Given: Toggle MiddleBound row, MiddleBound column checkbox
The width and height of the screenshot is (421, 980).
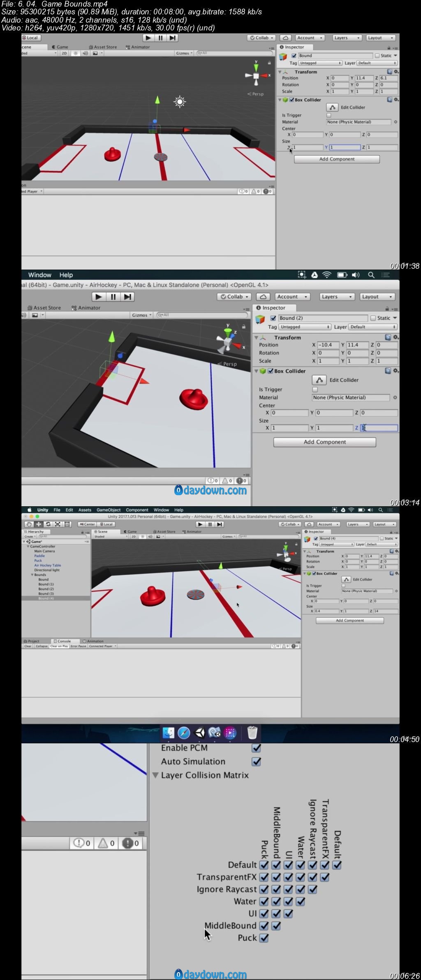Looking at the screenshot, I should (276, 926).
